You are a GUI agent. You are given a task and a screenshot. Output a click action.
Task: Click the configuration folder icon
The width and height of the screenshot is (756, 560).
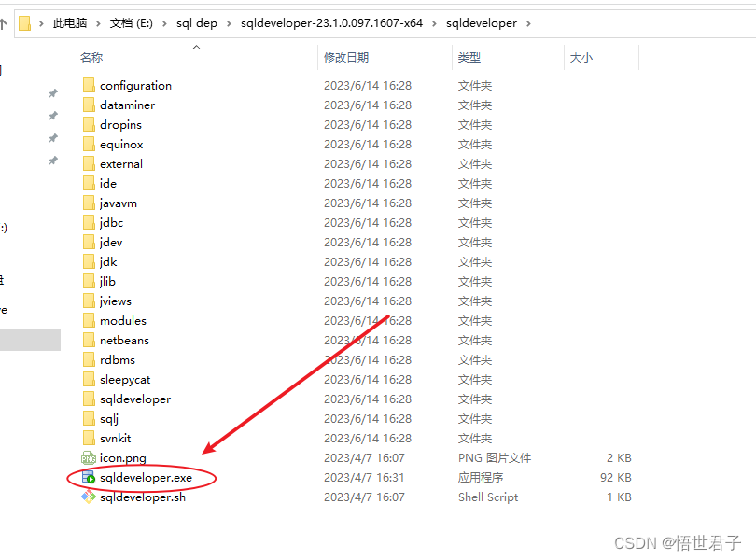pyautogui.click(x=89, y=85)
